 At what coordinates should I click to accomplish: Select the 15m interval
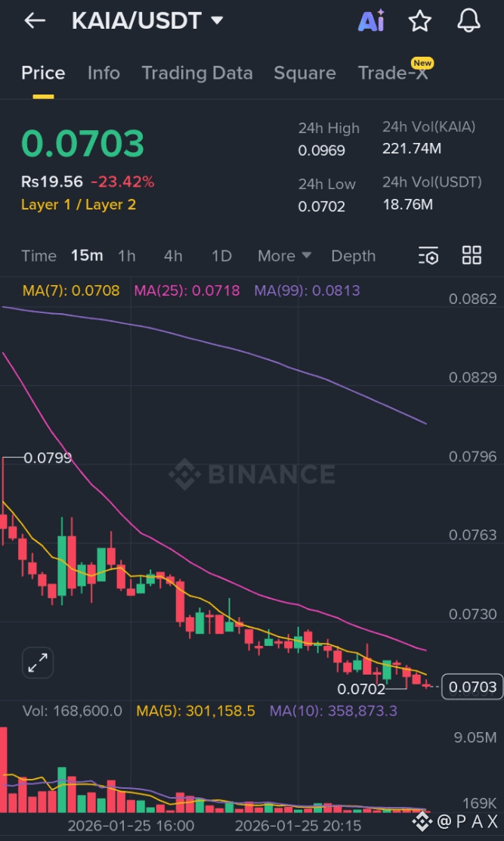(x=87, y=256)
